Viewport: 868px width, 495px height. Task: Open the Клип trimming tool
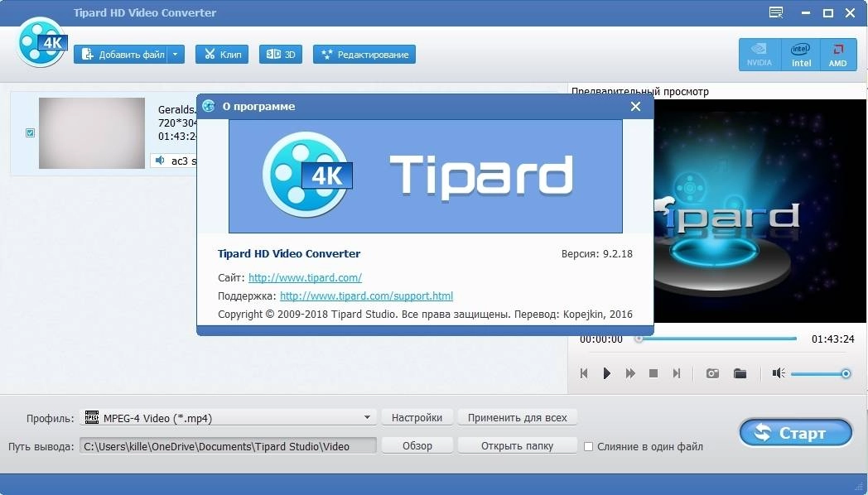(x=222, y=54)
